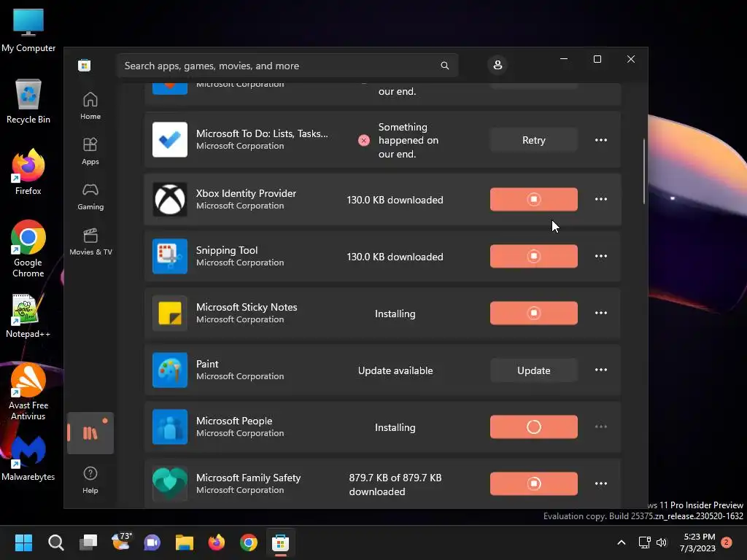Select Firefox desktop shortcut
747x560 pixels.
point(28,172)
